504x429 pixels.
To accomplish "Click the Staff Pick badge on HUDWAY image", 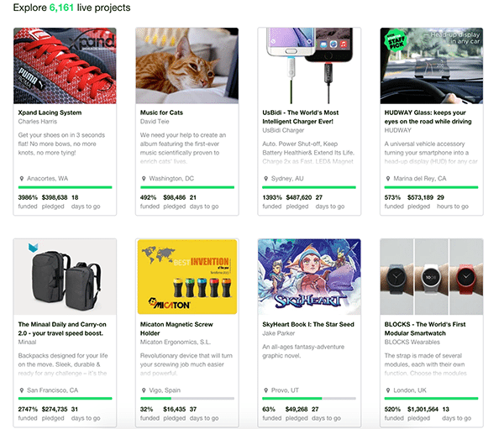I will coord(394,39).
